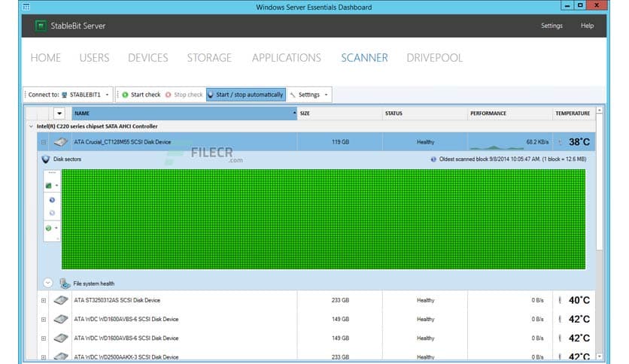Open the Connect to STABLEBIT1 dropdown
The height and width of the screenshot is (364, 629).
[x=68, y=95]
